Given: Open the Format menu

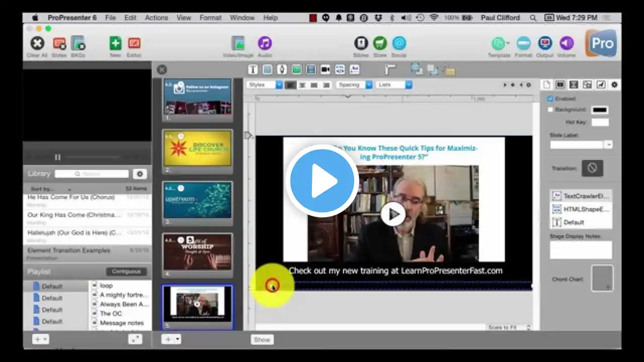Looking at the screenshot, I should click(x=210, y=18).
